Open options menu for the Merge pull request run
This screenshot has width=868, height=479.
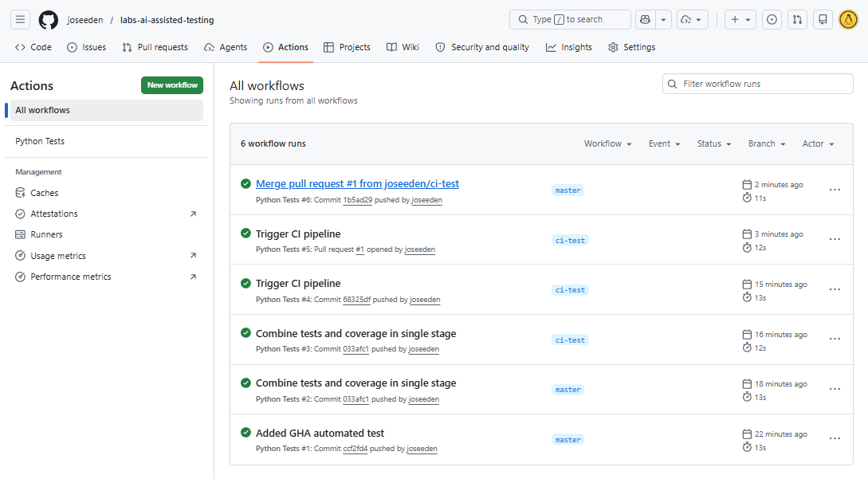(835, 190)
